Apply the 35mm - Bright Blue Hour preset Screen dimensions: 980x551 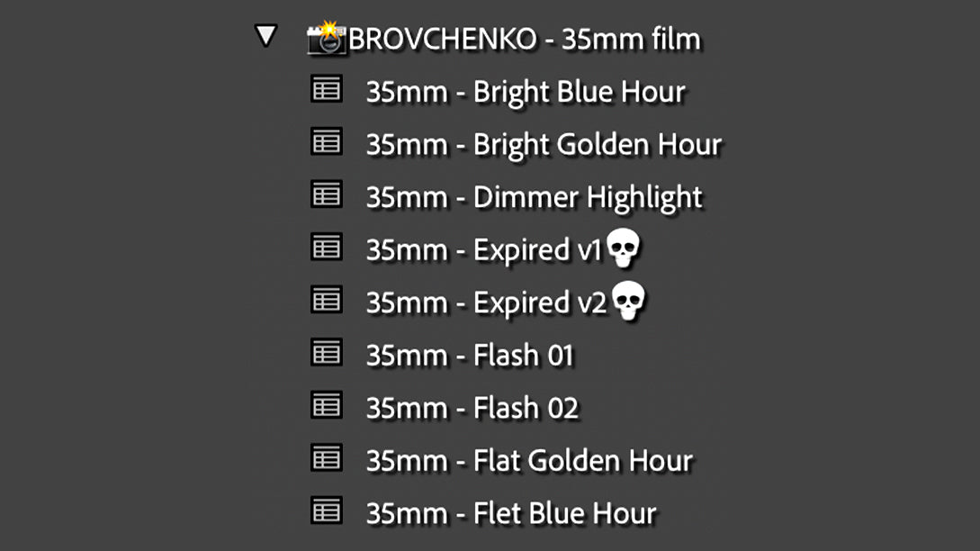[x=526, y=92]
